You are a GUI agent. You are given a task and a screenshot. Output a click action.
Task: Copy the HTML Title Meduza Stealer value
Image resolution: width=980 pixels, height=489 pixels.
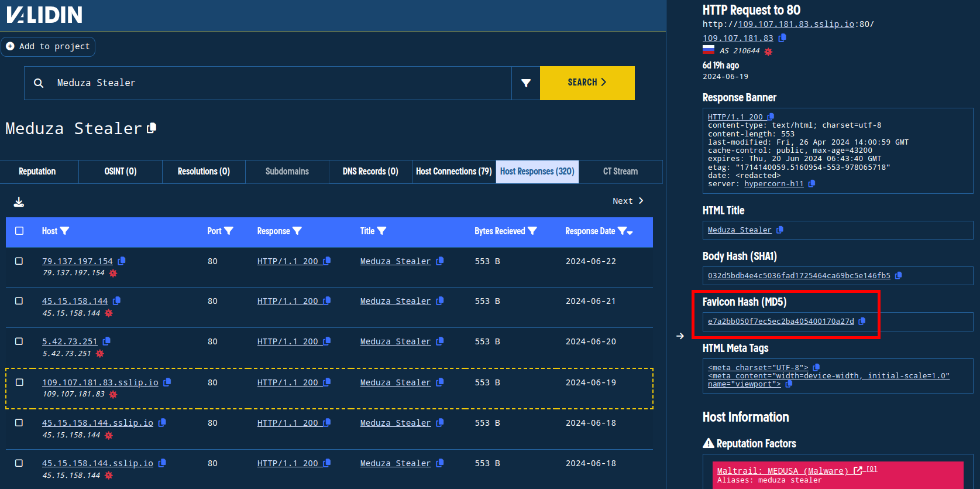point(780,230)
